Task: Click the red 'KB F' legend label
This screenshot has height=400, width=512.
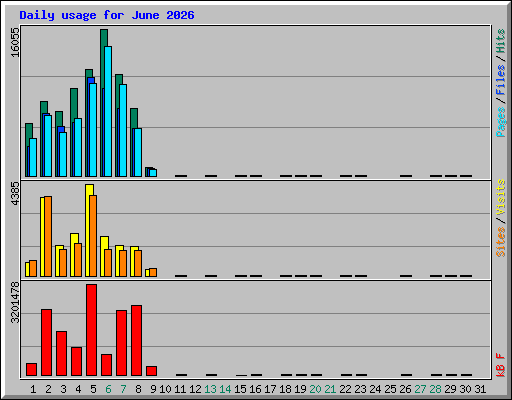Action: click(x=500, y=365)
